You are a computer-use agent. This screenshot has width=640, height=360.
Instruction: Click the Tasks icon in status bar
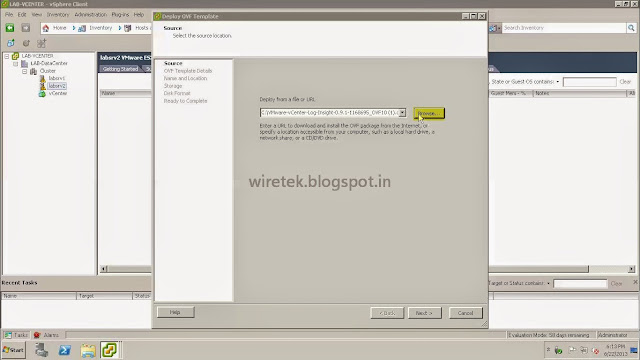[8, 335]
